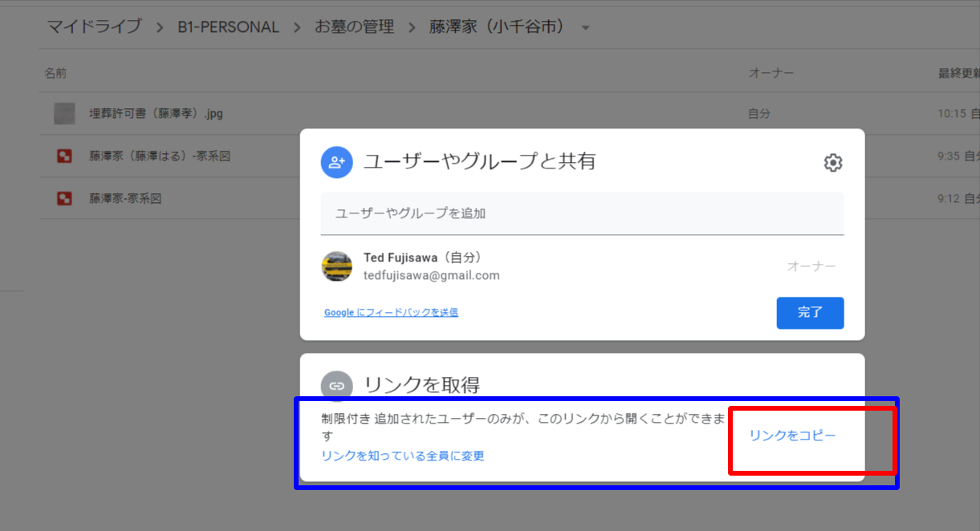Go to お墓の管理 in the breadcrumb
Screen dimensions: 980x531
click(354, 26)
